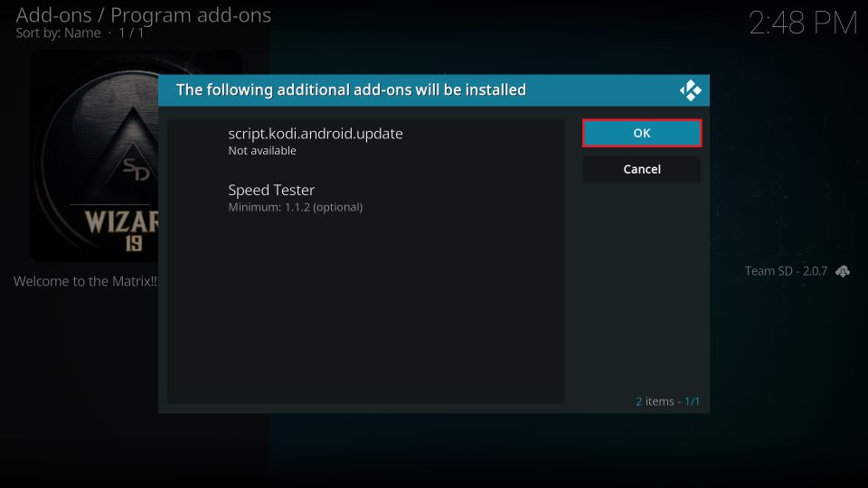Click the dialog title about additional add-ons
This screenshot has height=488, width=868.
[x=351, y=89]
